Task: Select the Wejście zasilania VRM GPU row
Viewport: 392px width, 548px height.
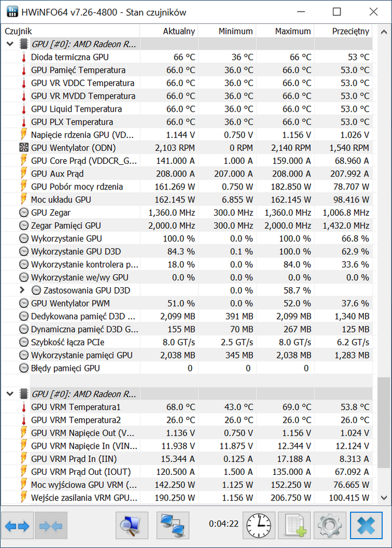Action: [187, 498]
